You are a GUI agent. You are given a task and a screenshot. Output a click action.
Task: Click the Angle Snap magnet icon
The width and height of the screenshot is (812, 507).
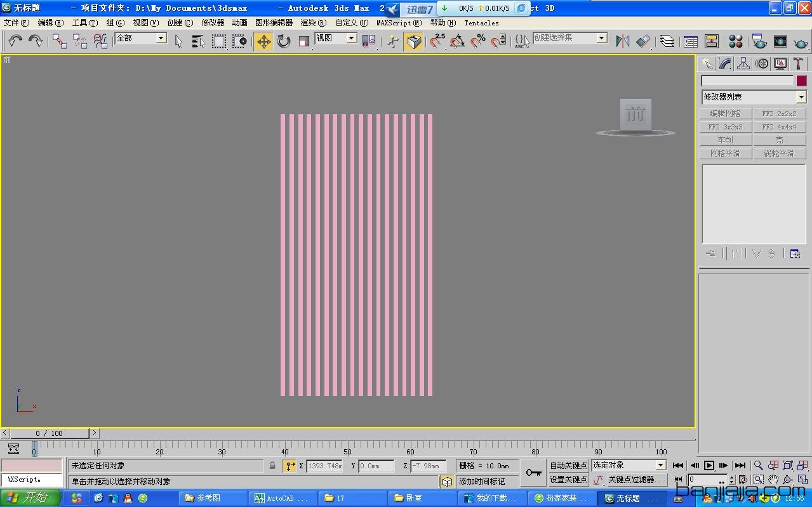[457, 41]
